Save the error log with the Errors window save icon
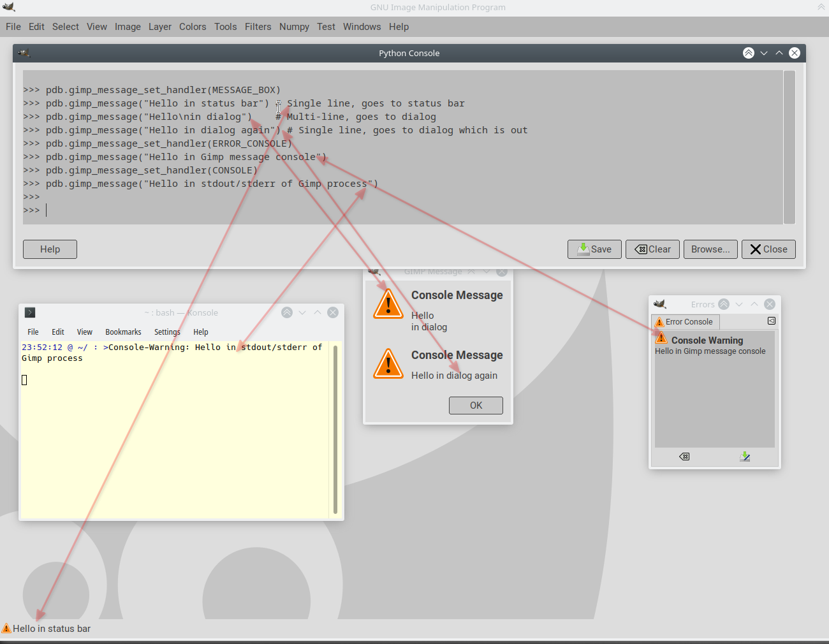This screenshot has height=644, width=829. tap(745, 457)
